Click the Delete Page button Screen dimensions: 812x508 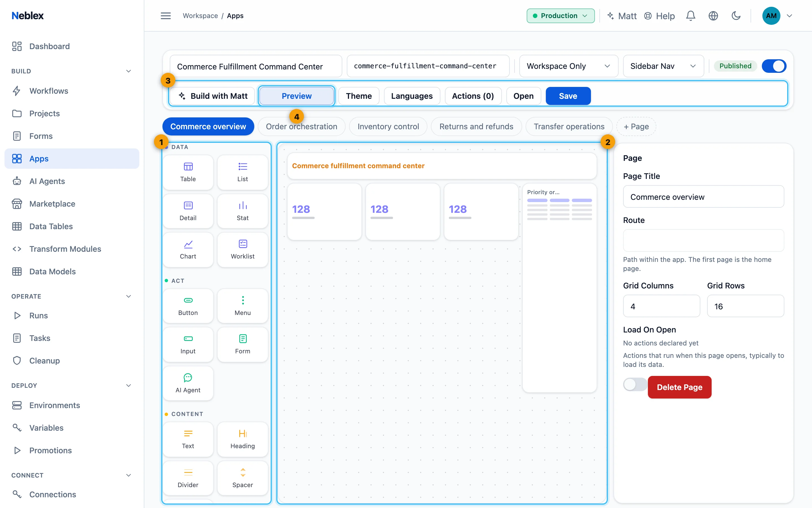(679, 387)
